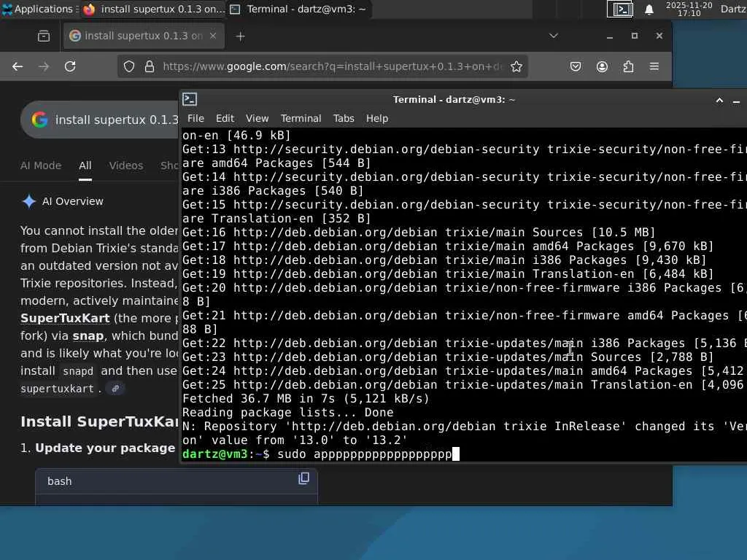Open the Pocket save icon in Firefox toolbar
The height and width of the screenshot is (560, 747).
click(x=576, y=66)
